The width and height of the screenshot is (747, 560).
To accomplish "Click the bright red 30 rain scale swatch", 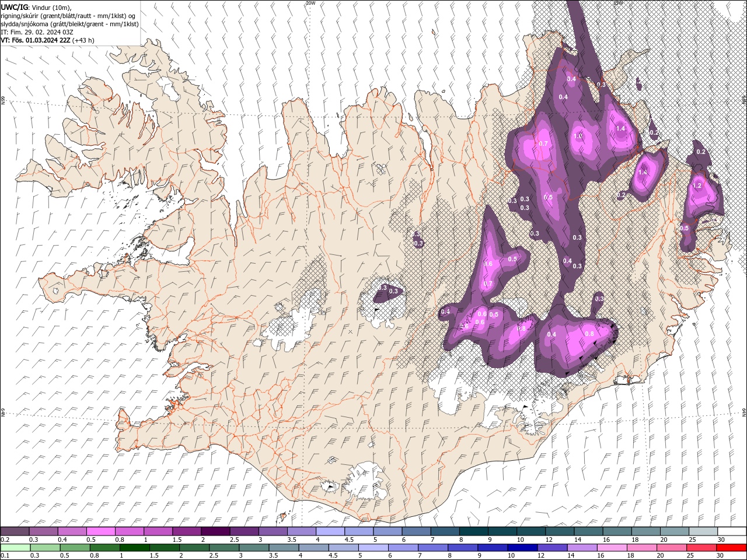I will (x=731, y=548).
